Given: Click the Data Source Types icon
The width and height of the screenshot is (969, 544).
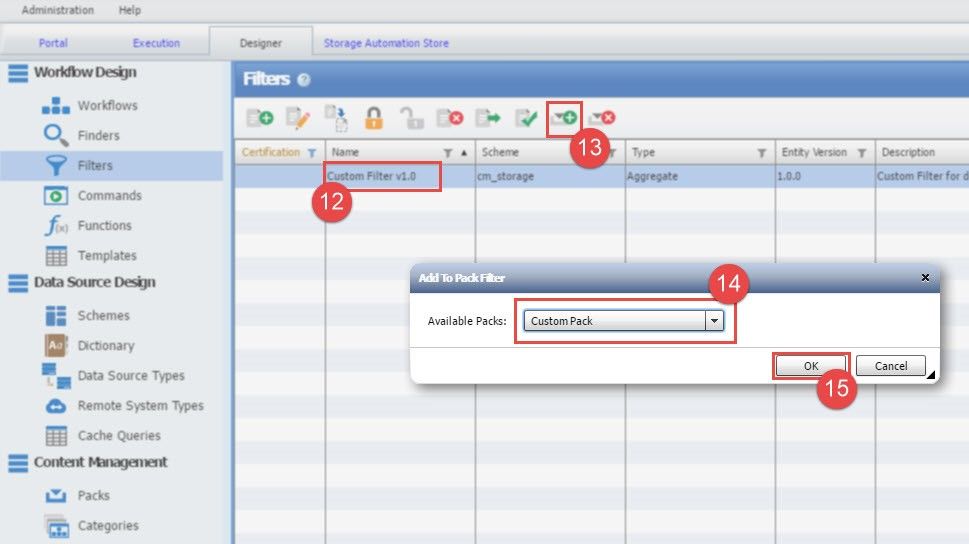Looking at the screenshot, I should (56, 375).
